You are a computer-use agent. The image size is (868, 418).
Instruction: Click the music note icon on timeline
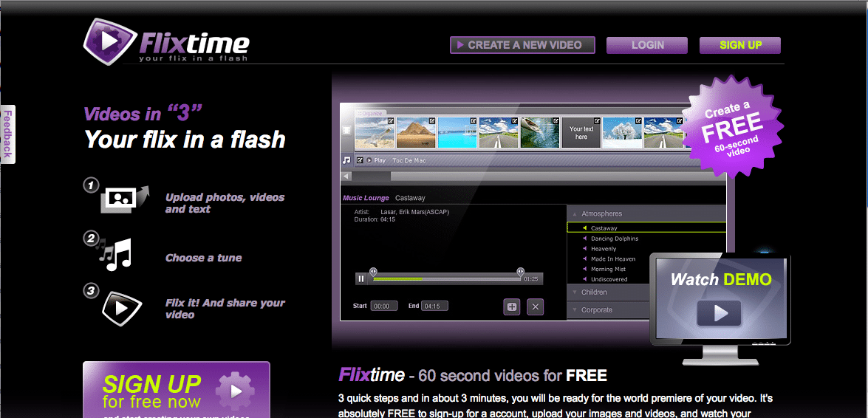(346, 160)
